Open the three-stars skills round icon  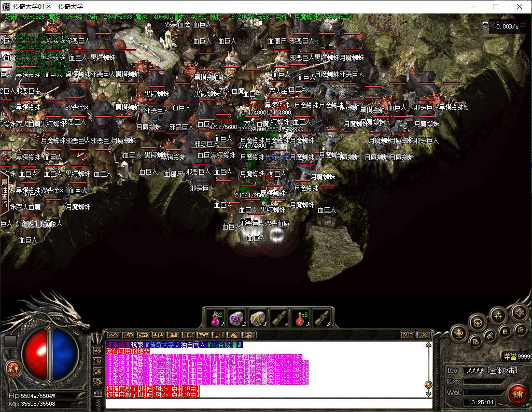click(x=498, y=316)
